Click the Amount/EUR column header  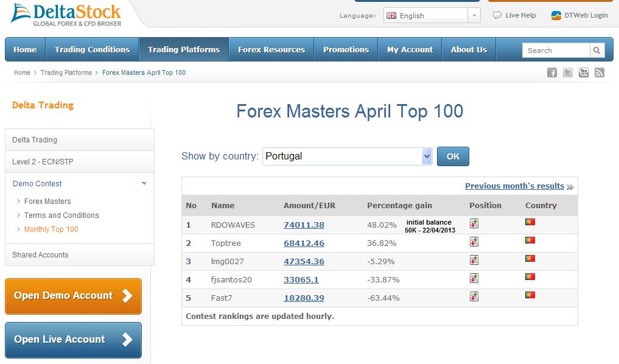tap(309, 206)
